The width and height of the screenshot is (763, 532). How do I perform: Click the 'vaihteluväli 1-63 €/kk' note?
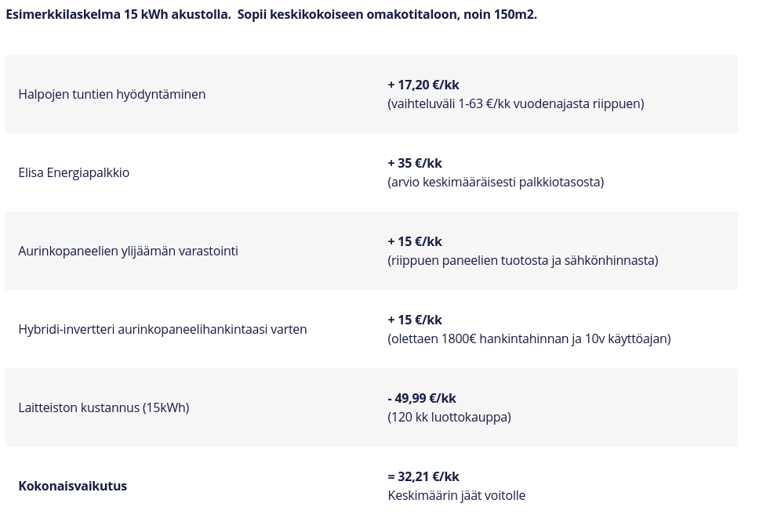[x=515, y=103]
